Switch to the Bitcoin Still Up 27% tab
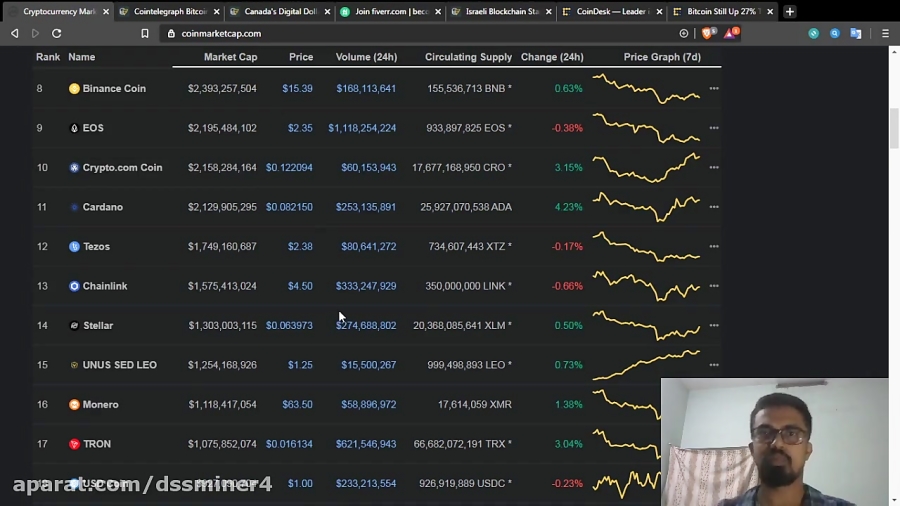The image size is (900, 506). (724, 11)
